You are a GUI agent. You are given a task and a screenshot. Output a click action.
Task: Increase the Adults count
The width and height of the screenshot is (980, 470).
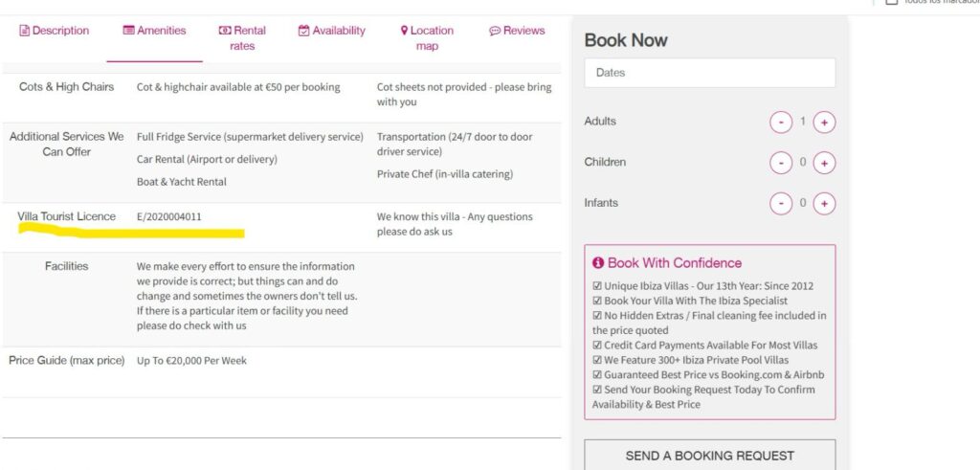click(824, 122)
